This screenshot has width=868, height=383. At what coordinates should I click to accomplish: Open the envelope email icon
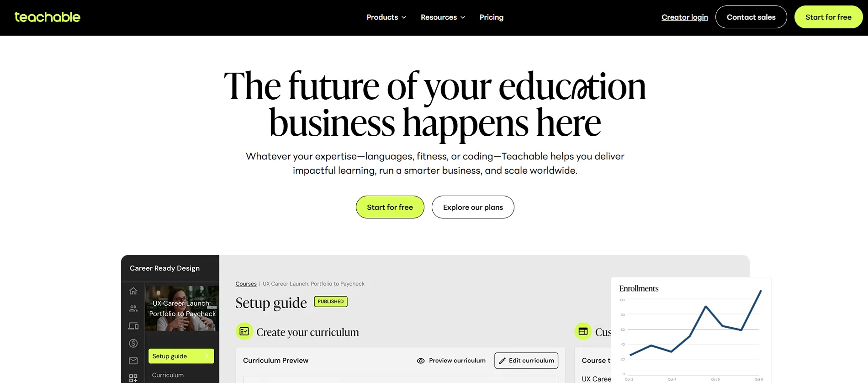(133, 361)
